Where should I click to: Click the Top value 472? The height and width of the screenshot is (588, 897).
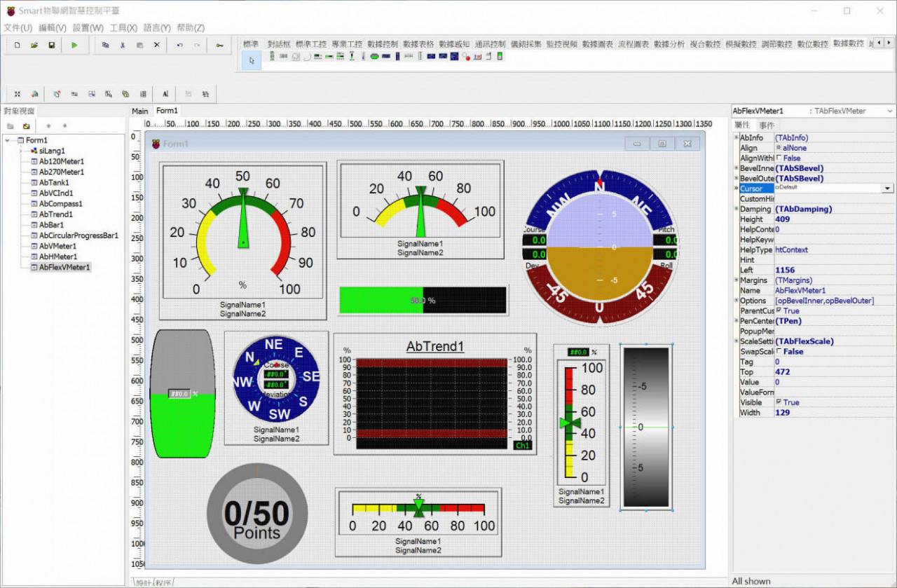[834, 372]
